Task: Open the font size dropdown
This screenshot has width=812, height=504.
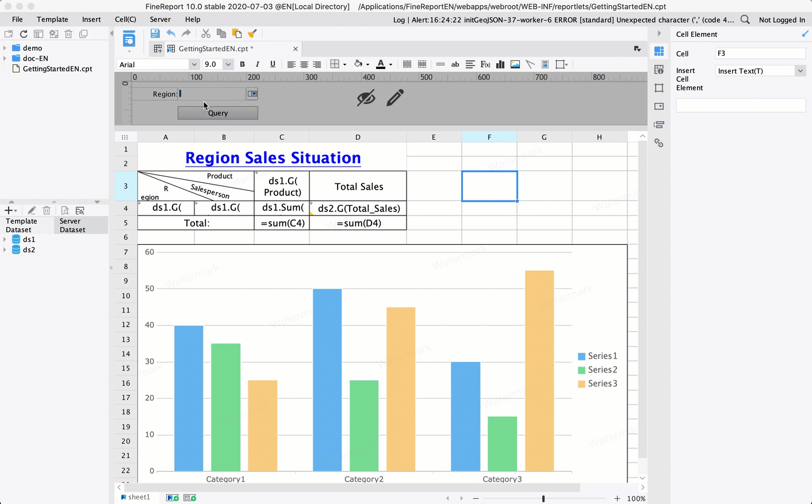Action: [228, 64]
